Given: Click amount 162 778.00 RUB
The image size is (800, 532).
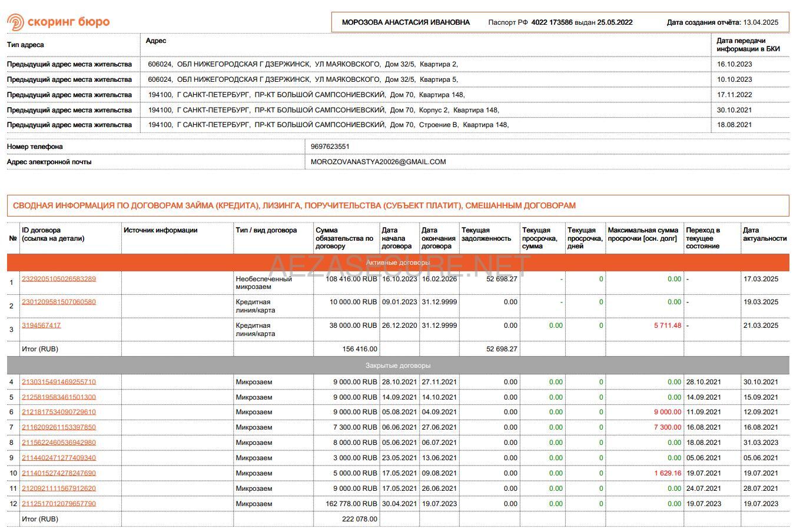Looking at the screenshot, I should [x=351, y=504].
